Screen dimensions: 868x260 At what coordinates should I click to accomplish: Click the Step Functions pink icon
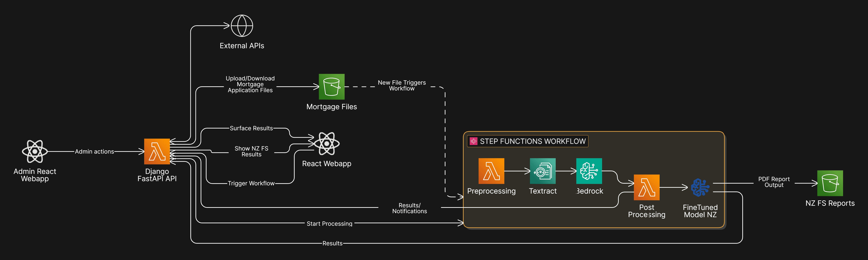click(x=473, y=141)
